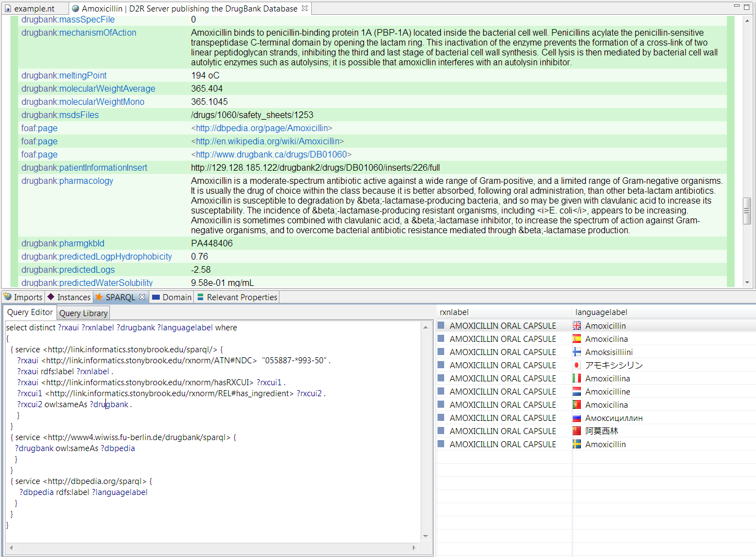The width and height of the screenshot is (756, 557).
Task: Click the Chinese flag icon in results
Action: (576, 431)
